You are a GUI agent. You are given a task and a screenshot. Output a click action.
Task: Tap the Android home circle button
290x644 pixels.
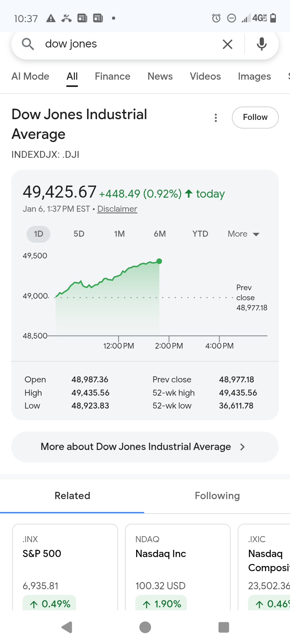[x=145, y=627]
